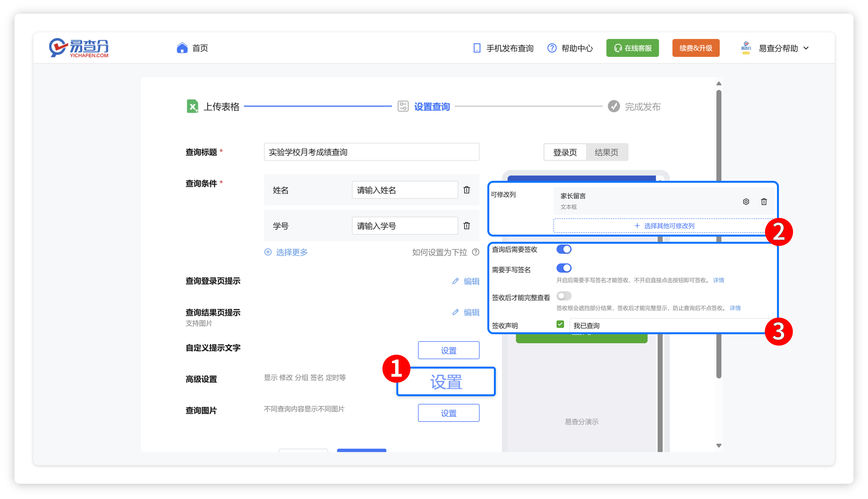This screenshot has width=868, height=499.
Task: Click the phone preview's grey vertical scrollbar
Action: coord(660,392)
